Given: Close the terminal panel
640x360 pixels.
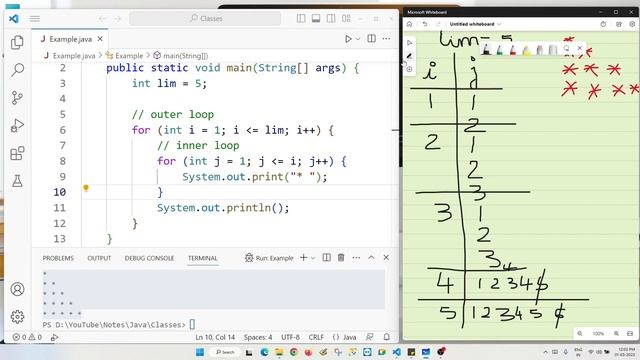Looking at the screenshot, I should click(x=386, y=258).
